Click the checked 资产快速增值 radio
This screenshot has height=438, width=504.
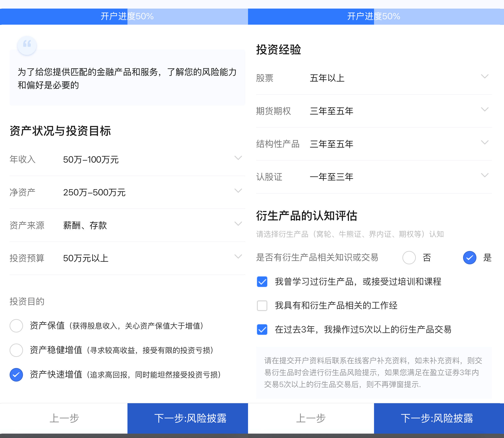click(16, 374)
